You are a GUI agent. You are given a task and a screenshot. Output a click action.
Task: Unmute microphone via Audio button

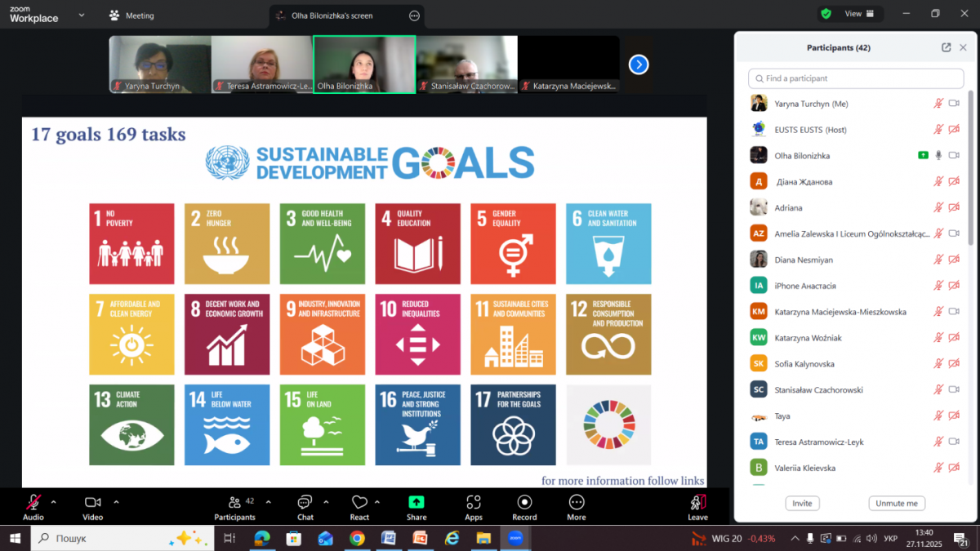(x=33, y=502)
